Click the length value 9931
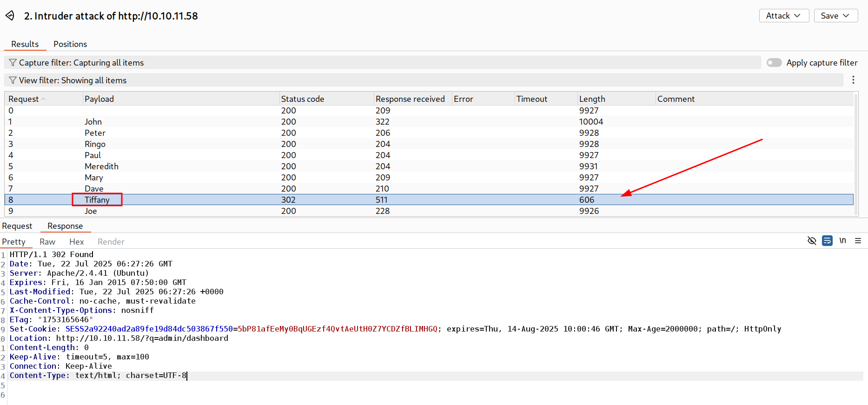 (x=589, y=166)
